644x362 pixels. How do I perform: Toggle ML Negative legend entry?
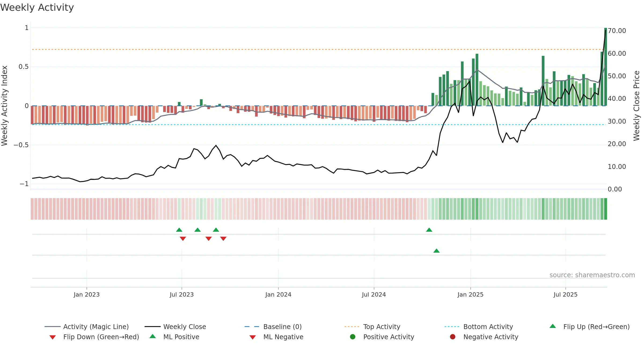pyautogui.click(x=276, y=337)
